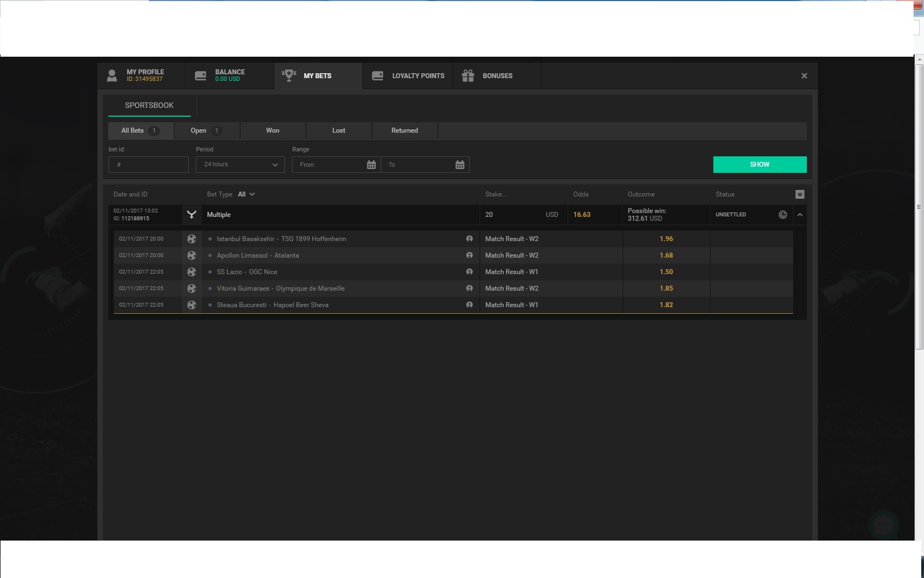Switch to the Won bets tab

273,130
